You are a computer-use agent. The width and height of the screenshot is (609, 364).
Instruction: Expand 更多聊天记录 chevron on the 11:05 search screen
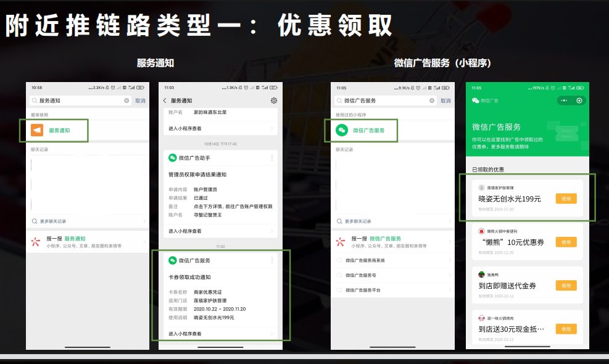(x=450, y=221)
